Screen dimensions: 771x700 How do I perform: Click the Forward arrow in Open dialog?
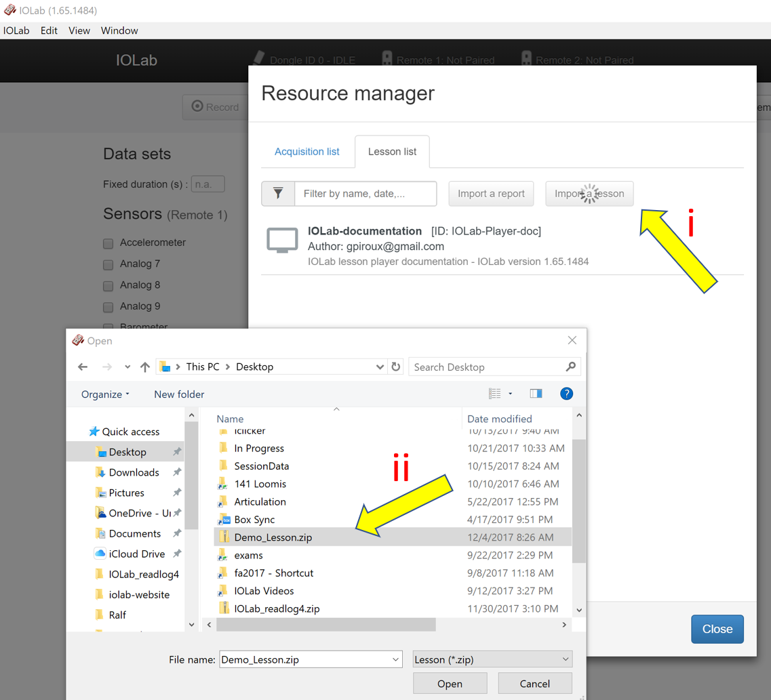pos(106,367)
